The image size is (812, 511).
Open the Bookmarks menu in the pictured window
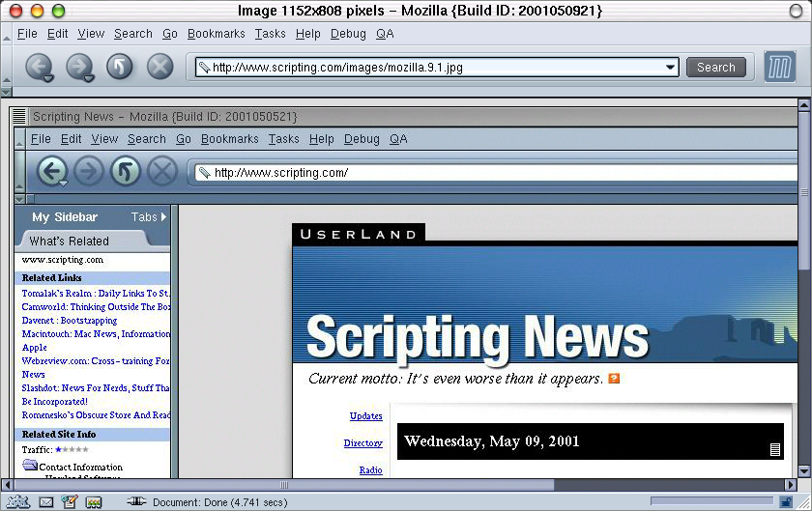point(229,139)
